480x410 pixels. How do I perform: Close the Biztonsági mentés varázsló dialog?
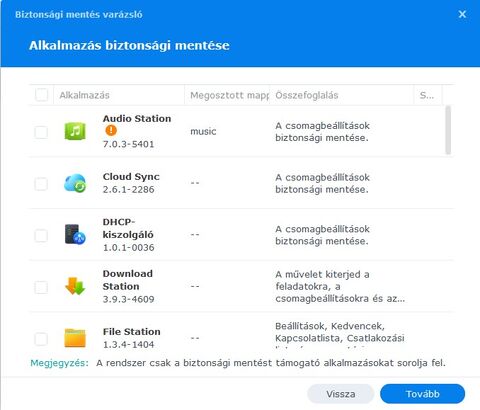(462, 14)
